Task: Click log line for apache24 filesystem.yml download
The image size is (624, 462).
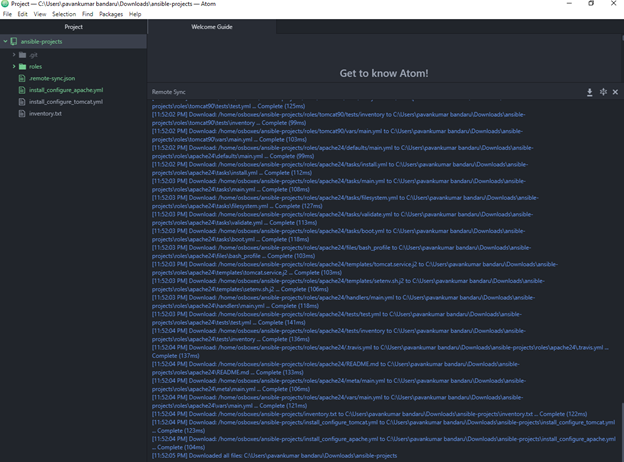Action: click(345, 202)
